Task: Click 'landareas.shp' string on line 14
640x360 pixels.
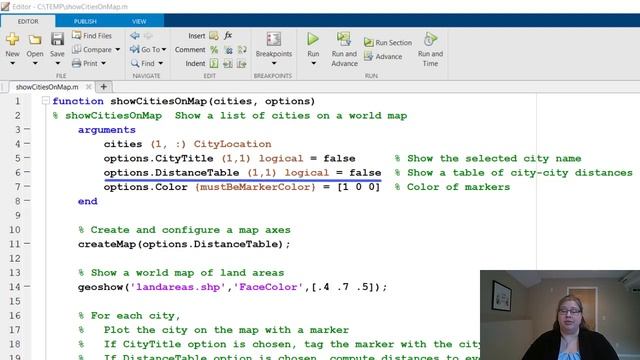Action: point(178,287)
